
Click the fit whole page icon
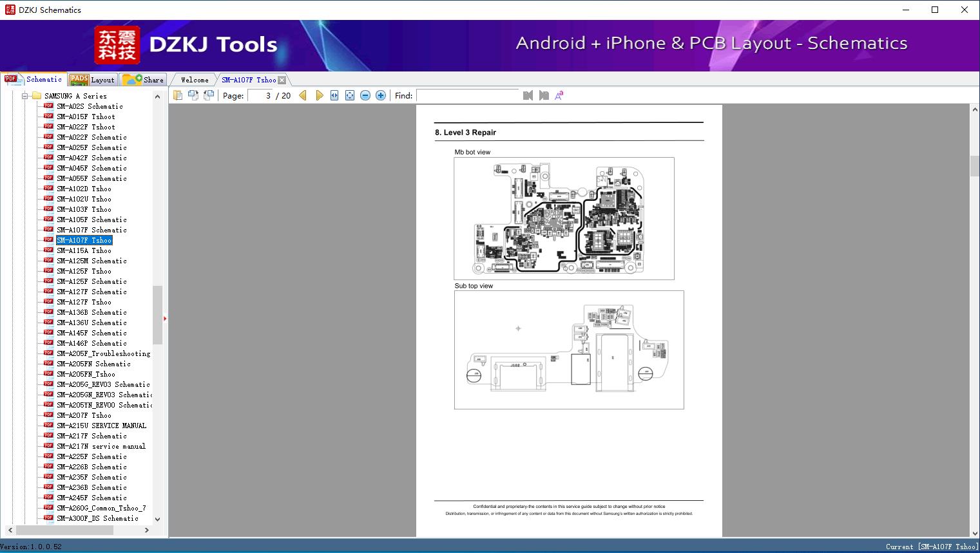coord(350,95)
